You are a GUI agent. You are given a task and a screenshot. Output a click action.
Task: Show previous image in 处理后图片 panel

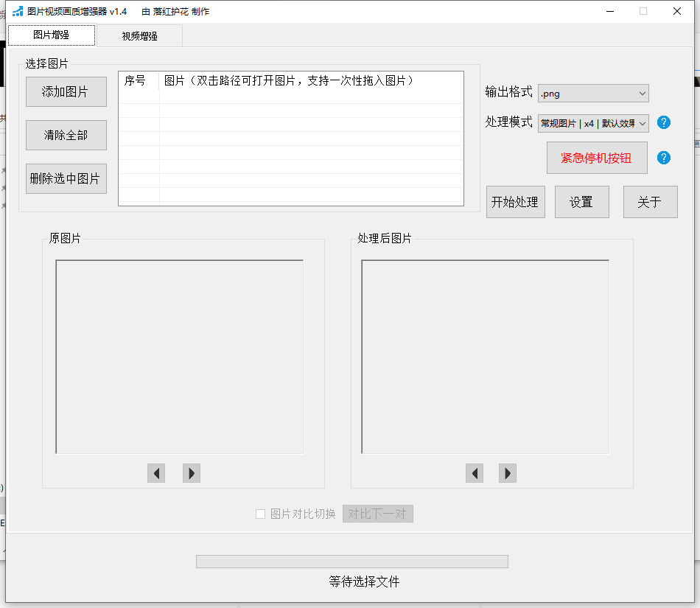coord(475,473)
